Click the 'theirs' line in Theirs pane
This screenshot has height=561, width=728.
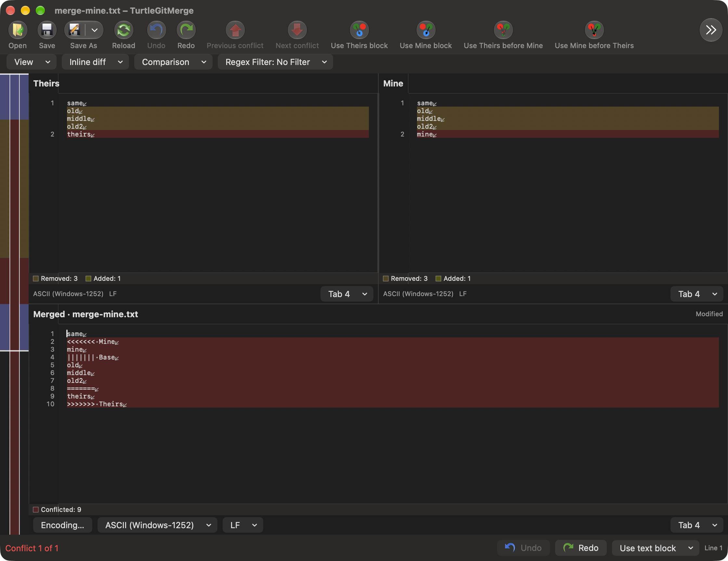pyautogui.click(x=218, y=134)
